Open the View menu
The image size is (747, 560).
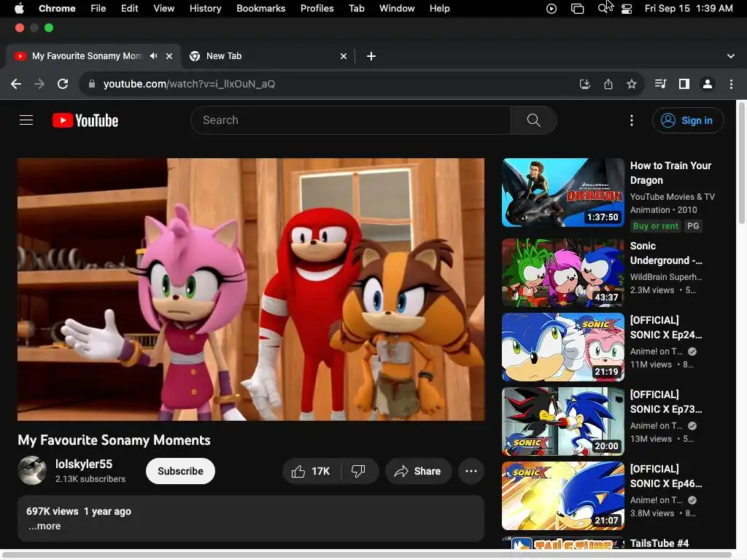tap(163, 9)
